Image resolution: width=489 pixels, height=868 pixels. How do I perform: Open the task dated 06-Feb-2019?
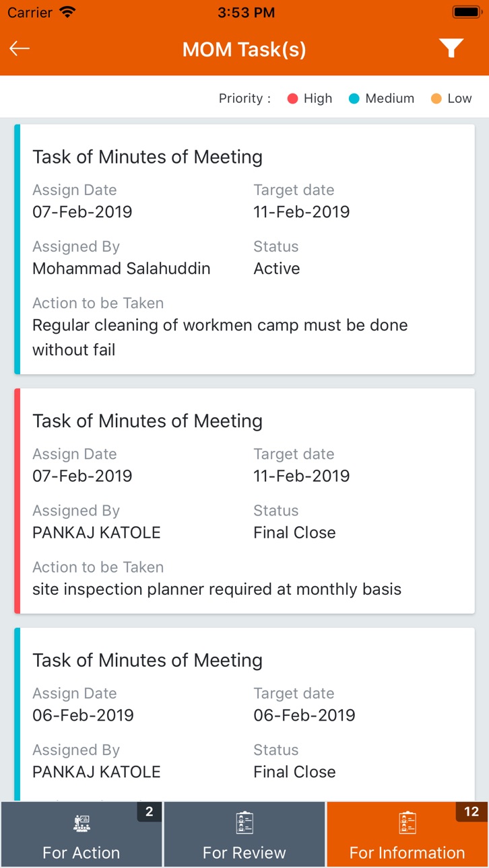(x=244, y=714)
